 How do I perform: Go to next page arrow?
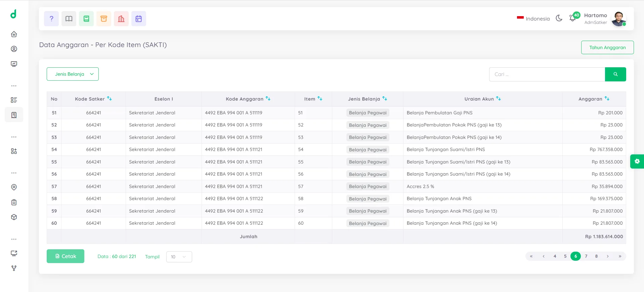coord(608,256)
